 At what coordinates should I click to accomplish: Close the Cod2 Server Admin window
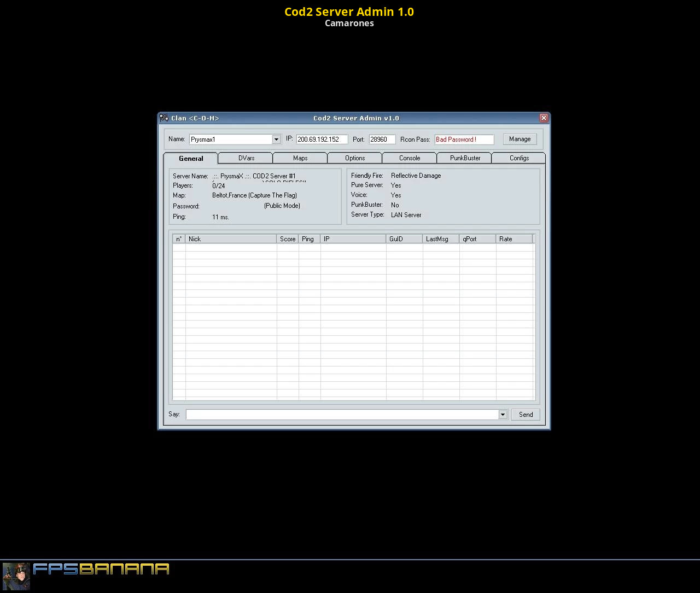(x=544, y=118)
